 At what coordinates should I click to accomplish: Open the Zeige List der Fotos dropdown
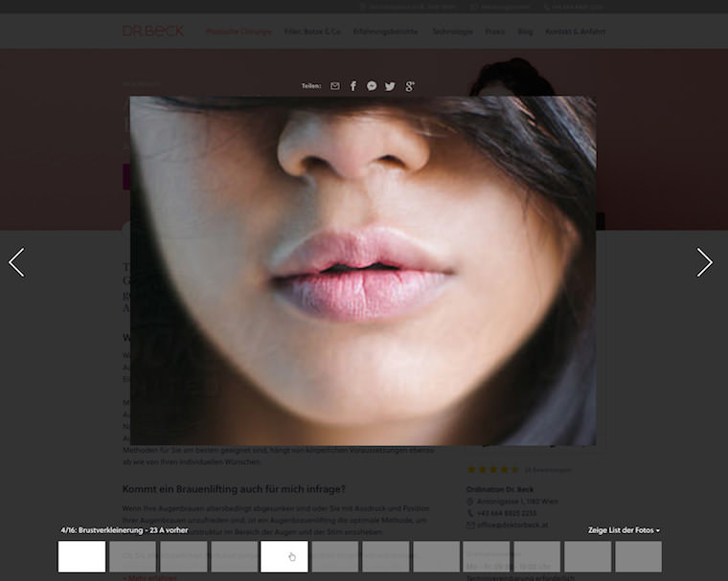(x=624, y=530)
